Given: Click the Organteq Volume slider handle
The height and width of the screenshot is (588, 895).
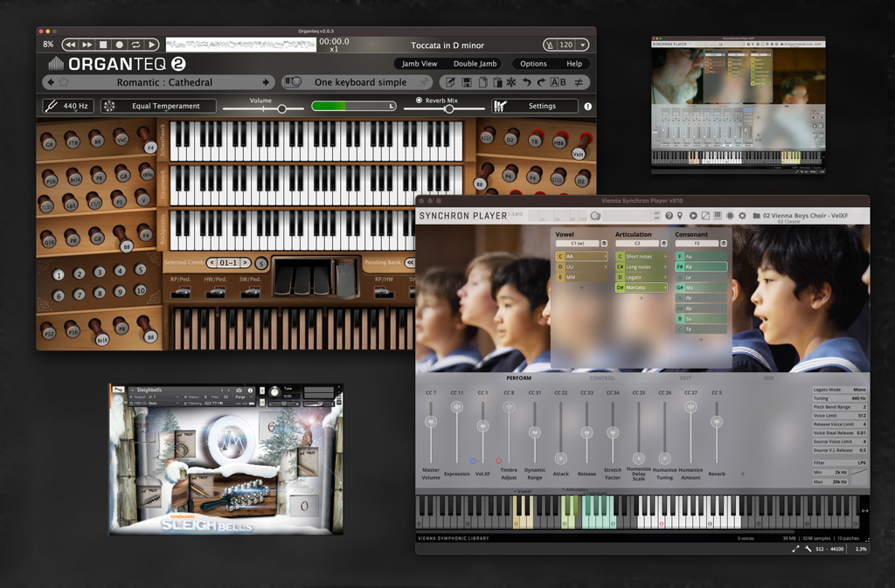Looking at the screenshot, I should coord(282,108).
